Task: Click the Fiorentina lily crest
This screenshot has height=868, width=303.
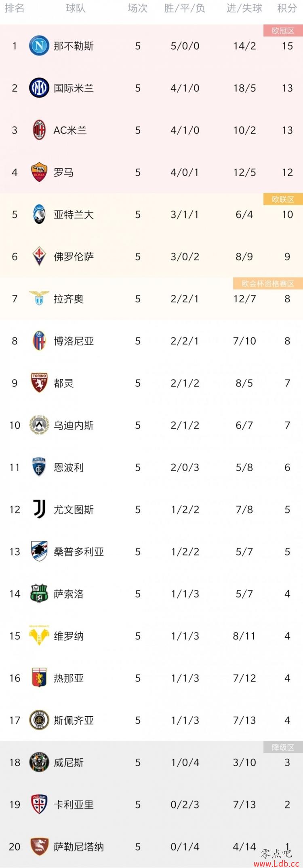Action: coord(39,257)
